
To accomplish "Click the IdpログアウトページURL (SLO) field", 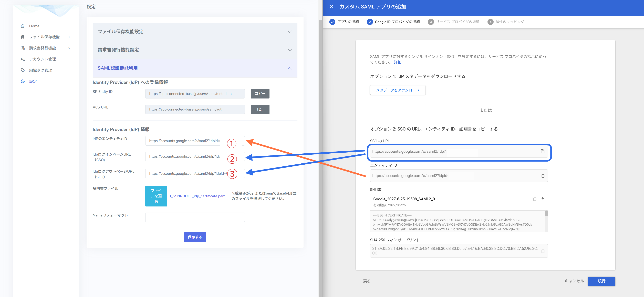I will coord(195,173).
